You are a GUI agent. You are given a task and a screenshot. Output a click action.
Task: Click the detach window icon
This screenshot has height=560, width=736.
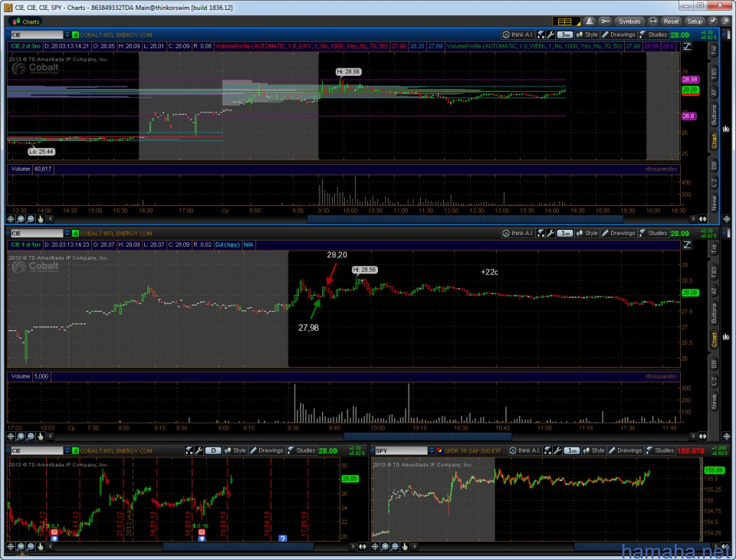click(725, 21)
